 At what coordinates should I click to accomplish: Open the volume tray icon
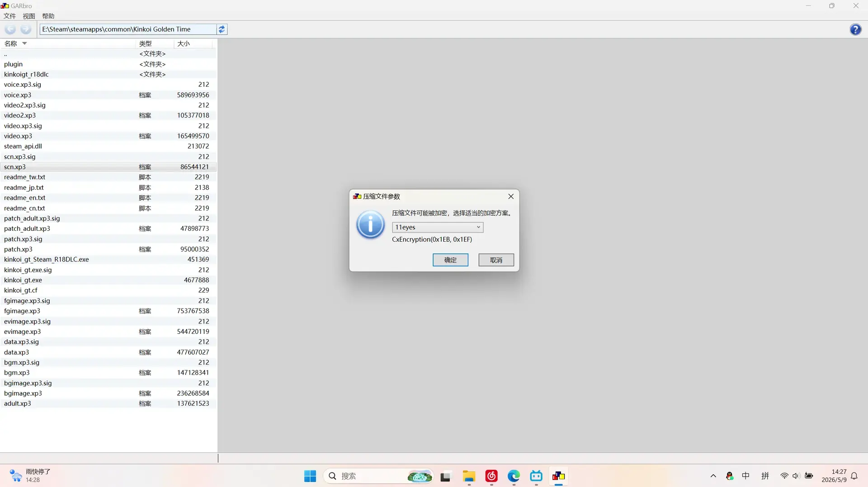click(796, 476)
